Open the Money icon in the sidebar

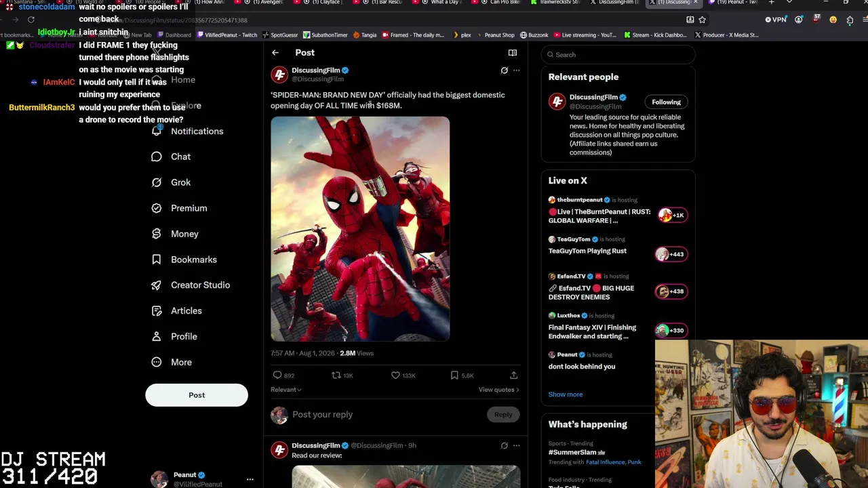(x=157, y=234)
